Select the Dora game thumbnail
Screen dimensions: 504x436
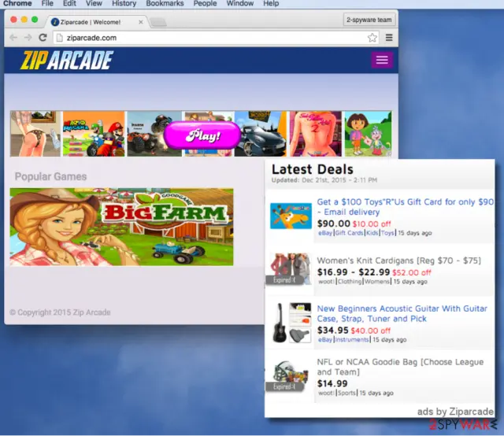pos(369,134)
